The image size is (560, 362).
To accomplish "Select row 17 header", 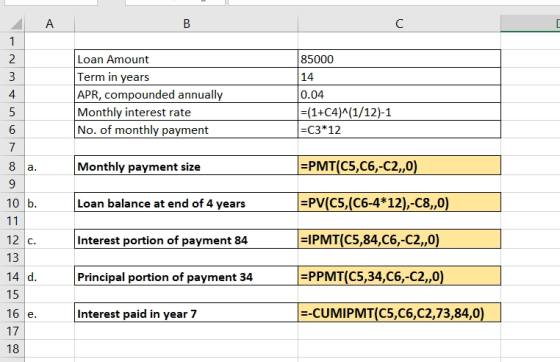I will [12, 331].
